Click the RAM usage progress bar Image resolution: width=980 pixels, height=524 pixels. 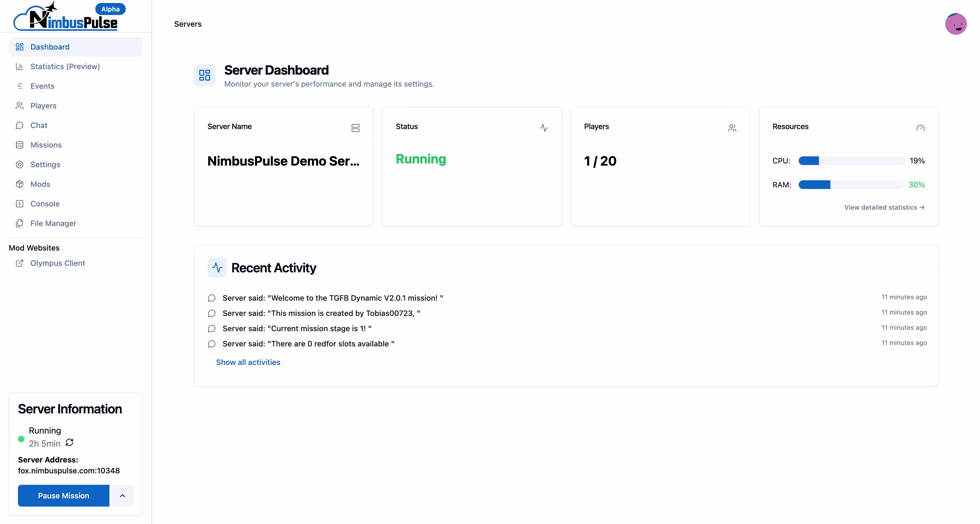click(x=851, y=185)
